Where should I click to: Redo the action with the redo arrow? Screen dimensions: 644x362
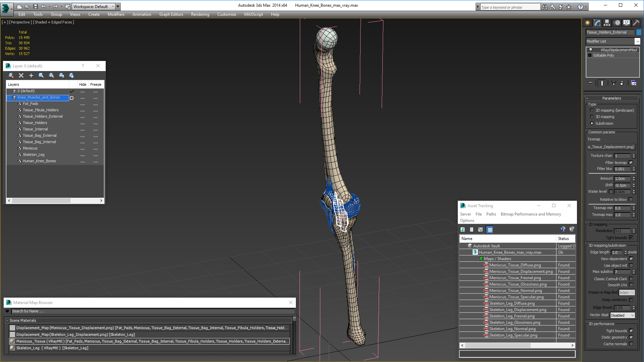tap(55, 6)
